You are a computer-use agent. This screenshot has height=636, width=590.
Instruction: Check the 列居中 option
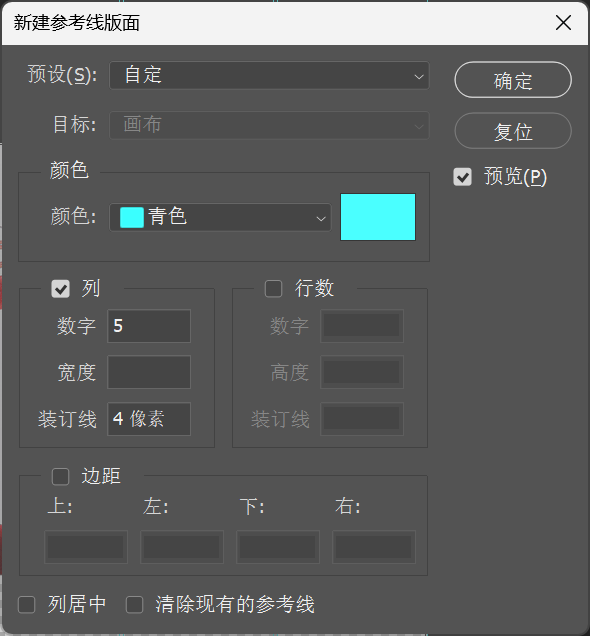(x=27, y=605)
